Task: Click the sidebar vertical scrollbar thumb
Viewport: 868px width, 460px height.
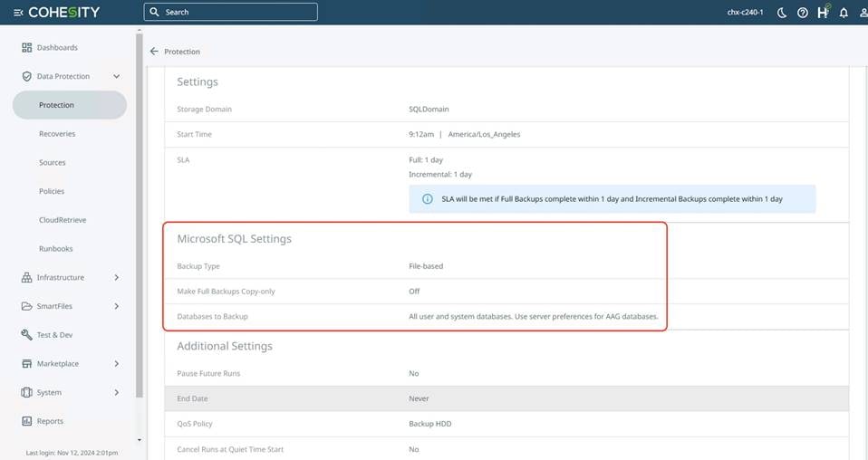Action: [x=139, y=216]
